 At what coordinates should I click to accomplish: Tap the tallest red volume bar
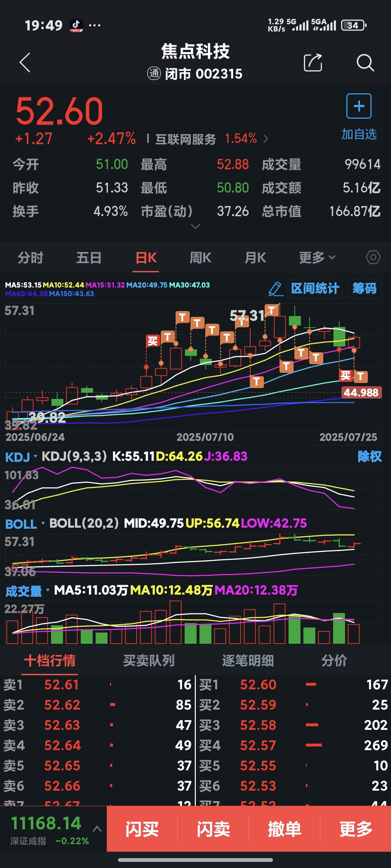pyautogui.click(x=176, y=622)
